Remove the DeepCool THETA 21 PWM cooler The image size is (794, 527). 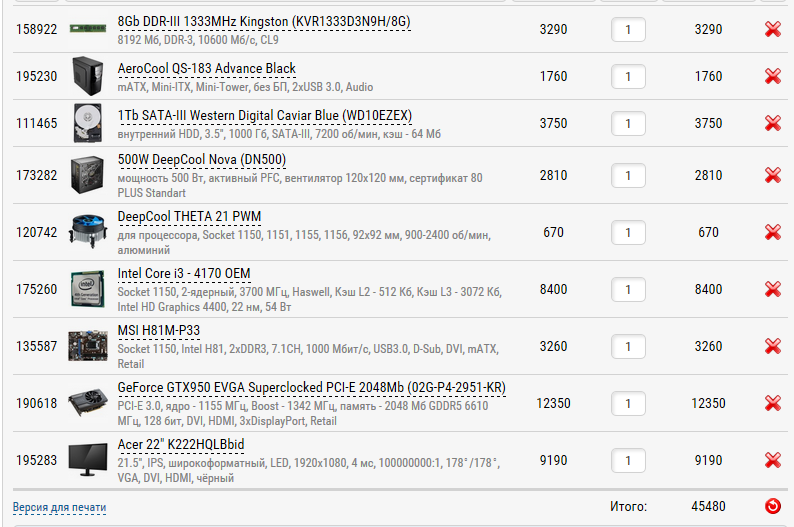[x=772, y=232]
